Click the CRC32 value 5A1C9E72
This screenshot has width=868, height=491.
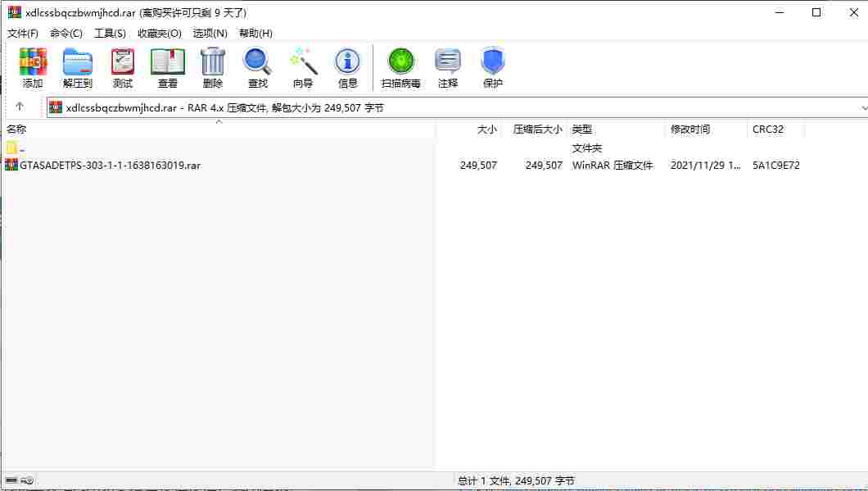(776, 165)
